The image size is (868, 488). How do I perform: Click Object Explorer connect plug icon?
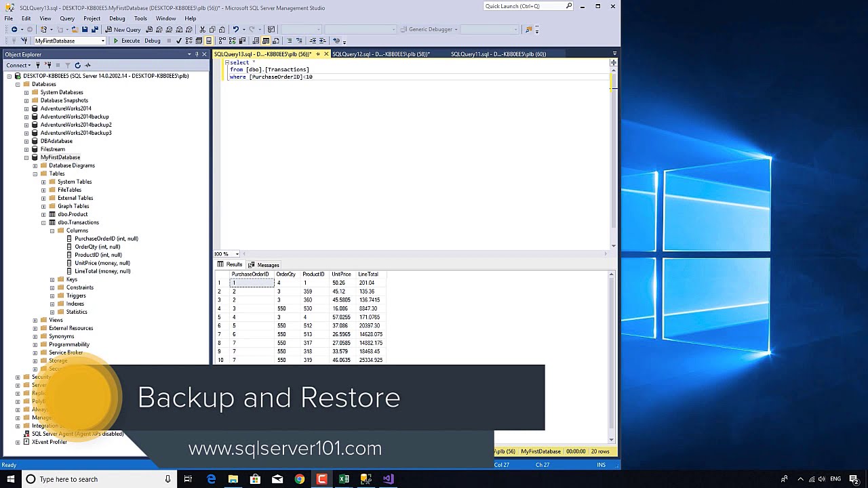pyautogui.click(x=39, y=65)
